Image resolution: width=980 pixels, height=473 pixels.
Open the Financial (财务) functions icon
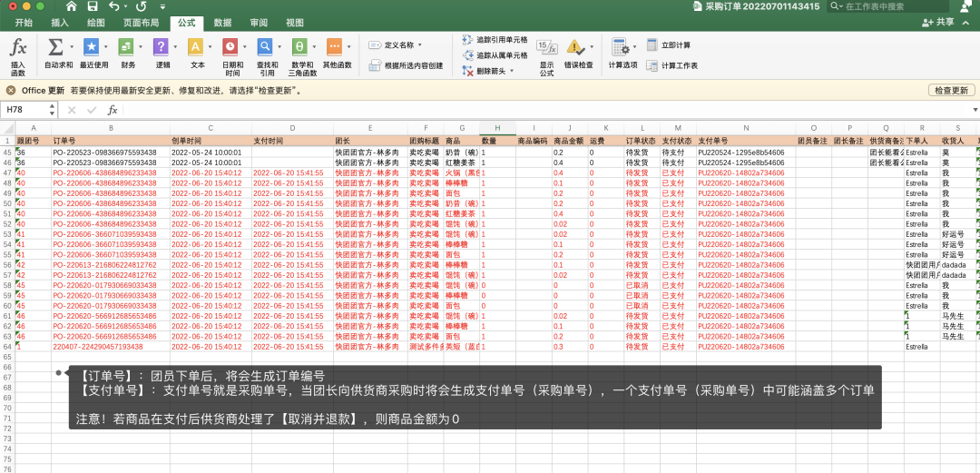[127, 47]
